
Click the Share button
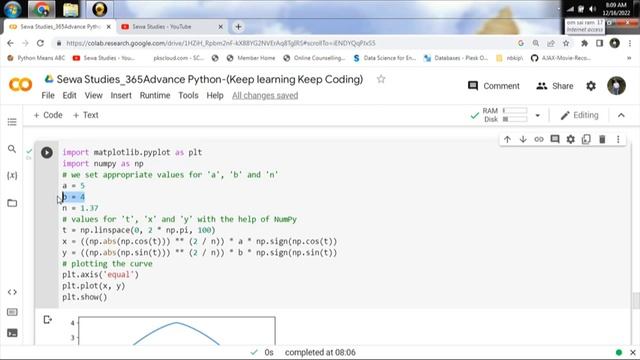[555, 86]
